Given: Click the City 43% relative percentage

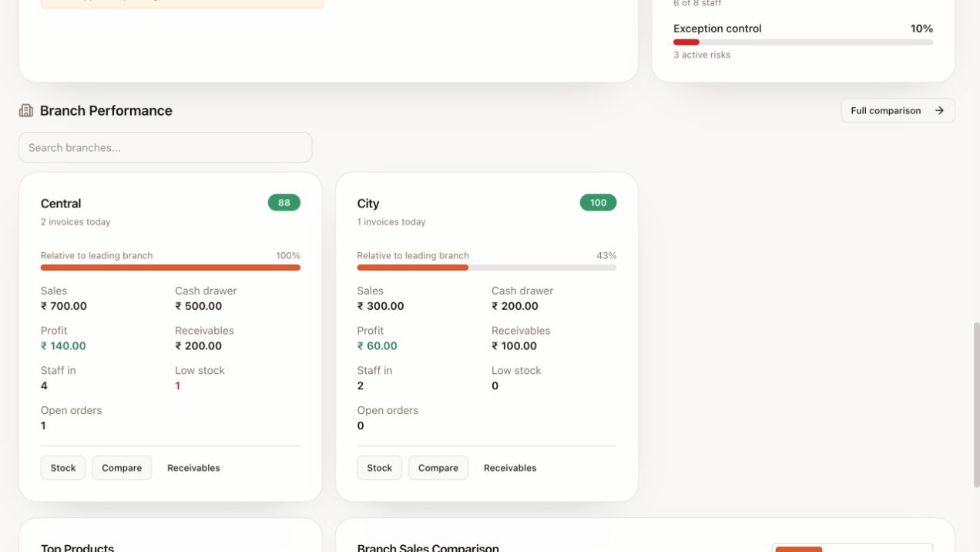Looking at the screenshot, I should pos(606,256).
